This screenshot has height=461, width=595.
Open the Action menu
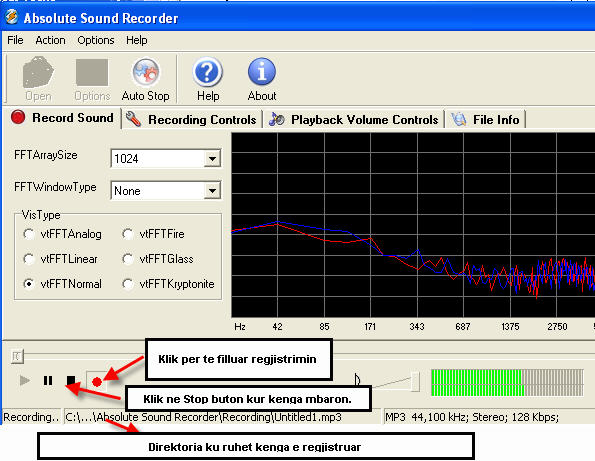coord(50,40)
